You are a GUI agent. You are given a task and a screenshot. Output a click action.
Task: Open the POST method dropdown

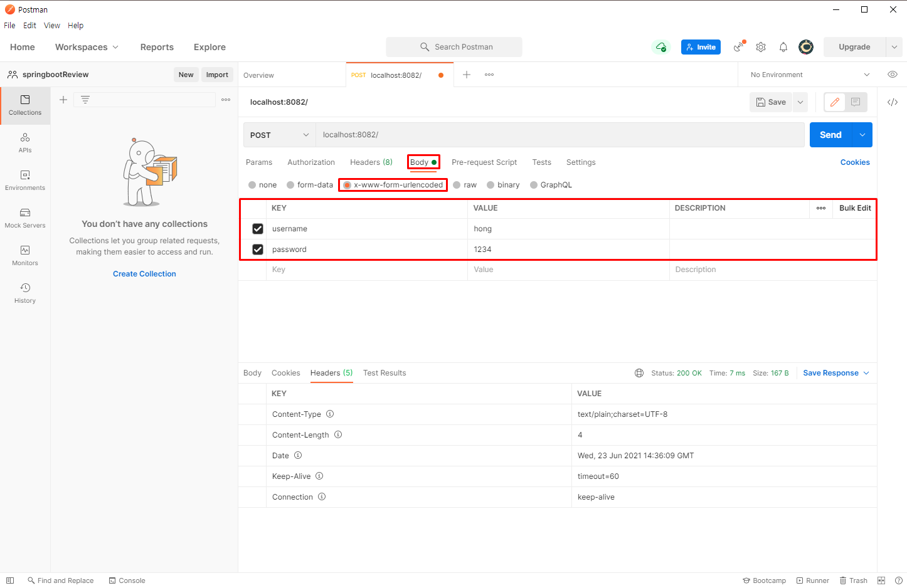click(279, 135)
